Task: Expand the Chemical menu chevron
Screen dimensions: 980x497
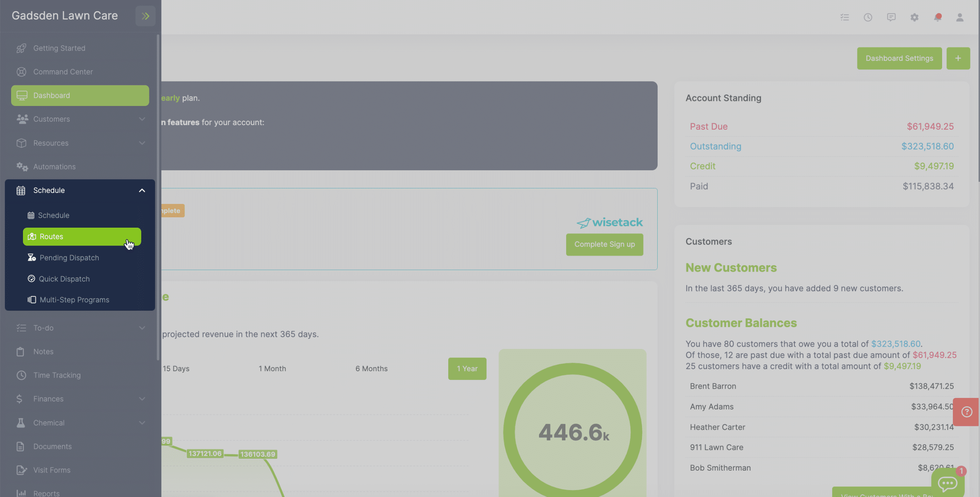Action: (142, 423)
